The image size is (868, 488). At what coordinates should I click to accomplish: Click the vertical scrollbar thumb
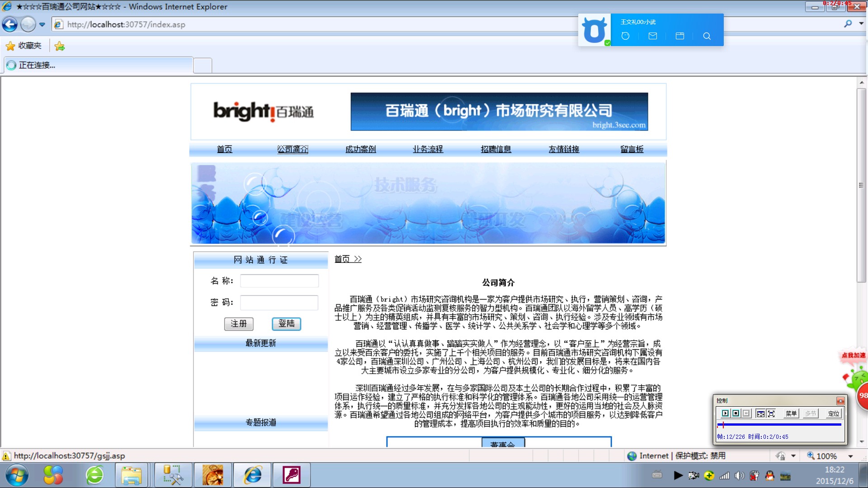tap(862, 185)
